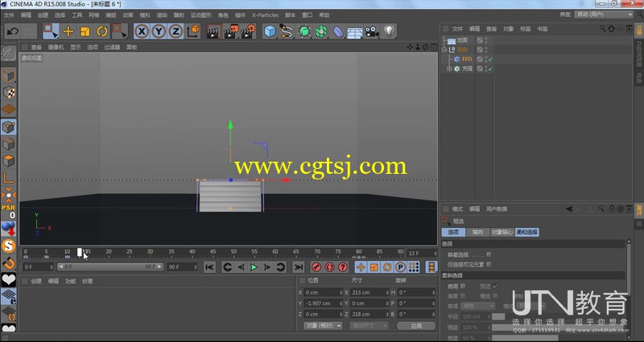Open the deformer capsule icon
This screenshot has width=644, height=342.
point(337,31)
